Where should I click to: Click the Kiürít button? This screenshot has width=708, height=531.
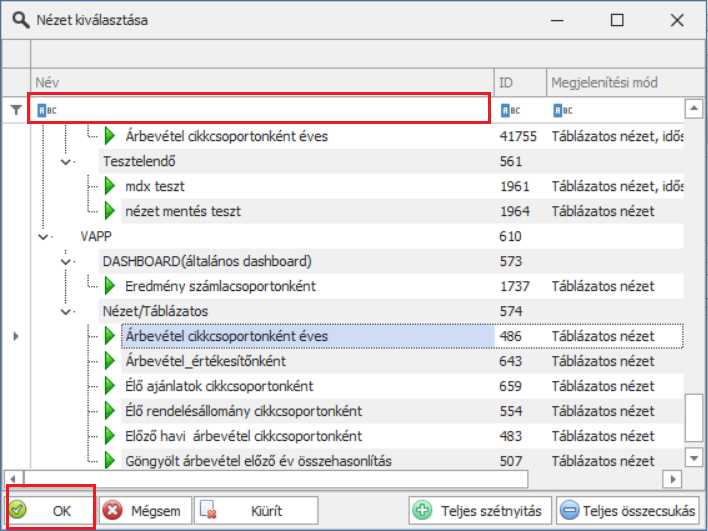[x=256, y=510]
